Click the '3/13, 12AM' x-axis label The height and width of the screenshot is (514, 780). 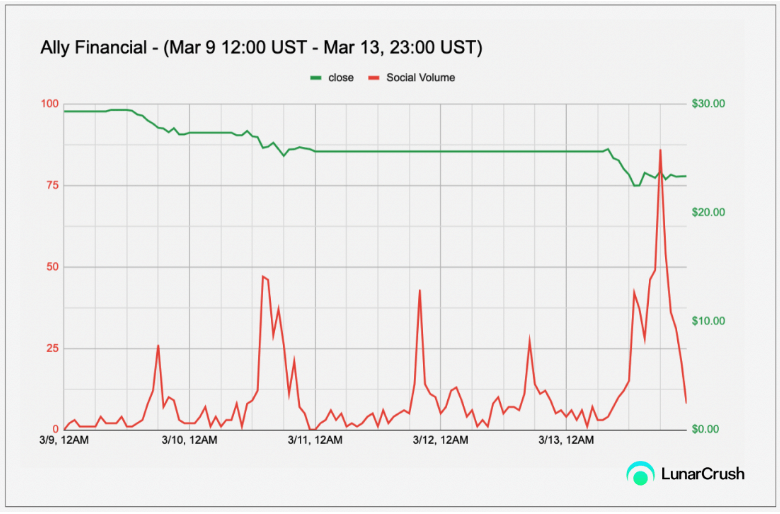tap(566, 440)
